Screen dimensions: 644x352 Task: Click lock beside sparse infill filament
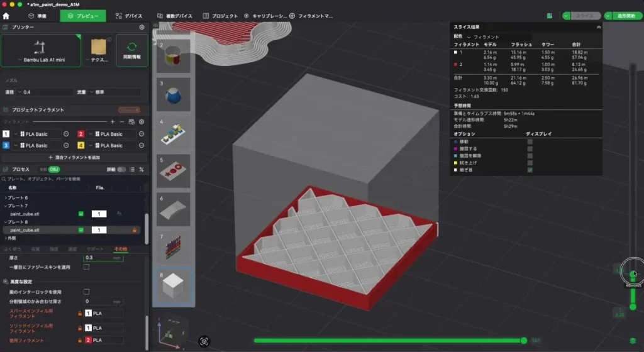click(x=80, y=314)
